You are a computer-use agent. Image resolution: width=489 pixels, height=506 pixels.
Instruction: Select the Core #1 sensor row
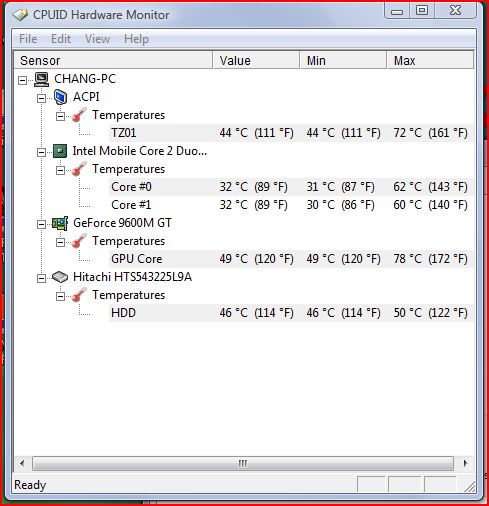click(291, 205)
